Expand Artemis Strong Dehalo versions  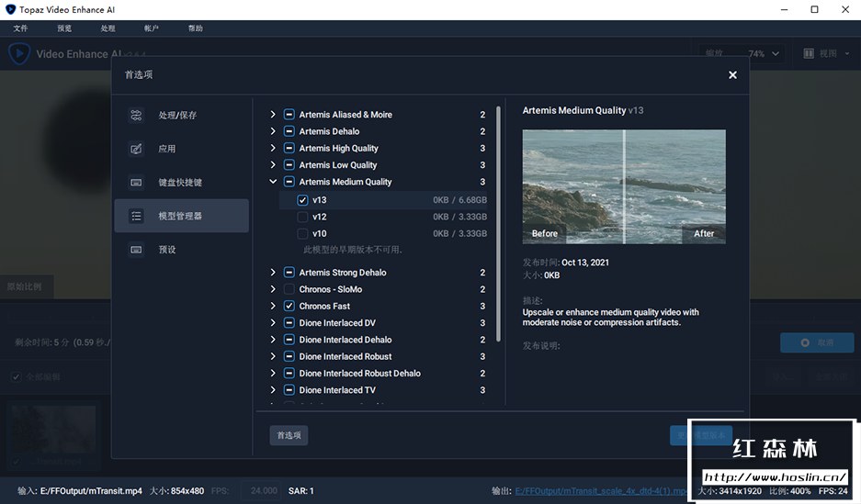[273, 272]
